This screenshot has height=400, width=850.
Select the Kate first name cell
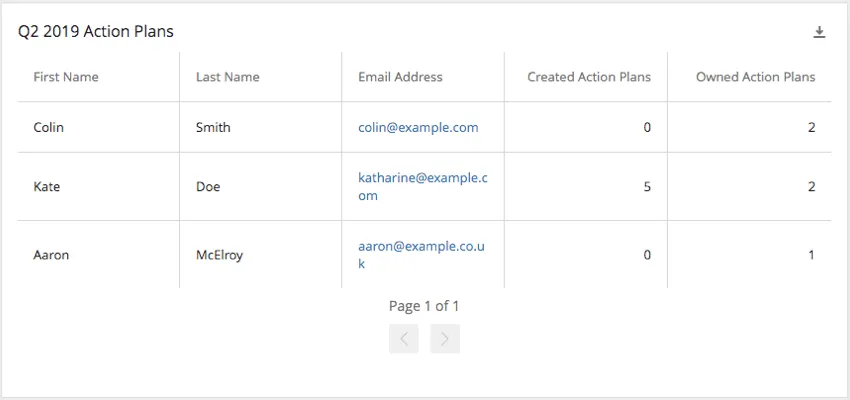coord(46,187)
